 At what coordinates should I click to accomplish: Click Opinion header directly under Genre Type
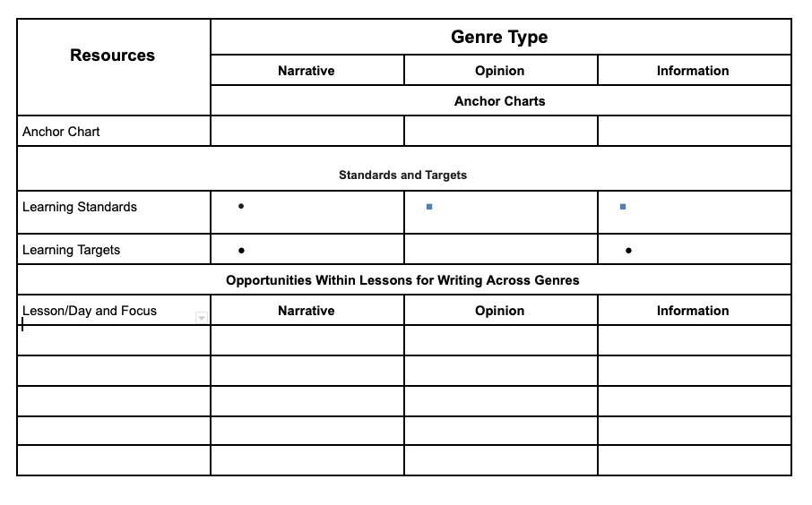point(499,71)
